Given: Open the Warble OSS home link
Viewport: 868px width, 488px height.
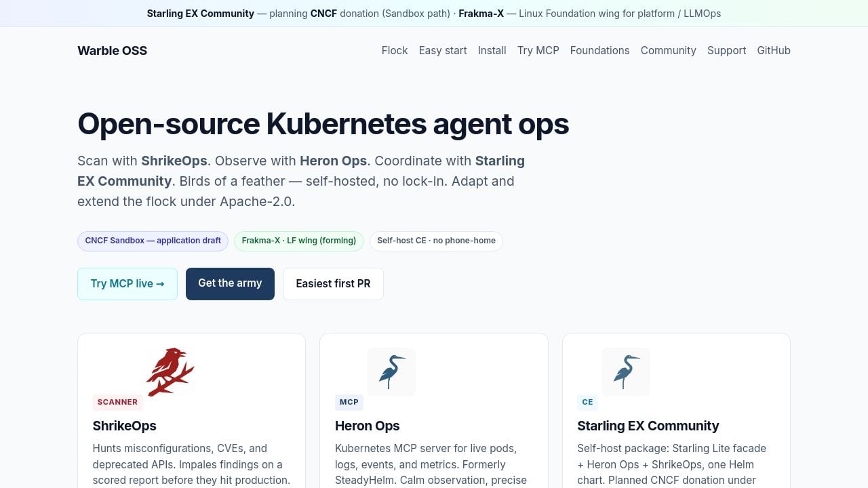Looking at the screenshot, I should point(113,50).
